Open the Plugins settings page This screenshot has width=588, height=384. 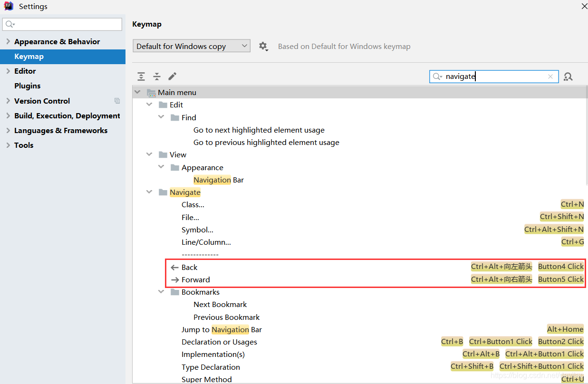(27, 86)
